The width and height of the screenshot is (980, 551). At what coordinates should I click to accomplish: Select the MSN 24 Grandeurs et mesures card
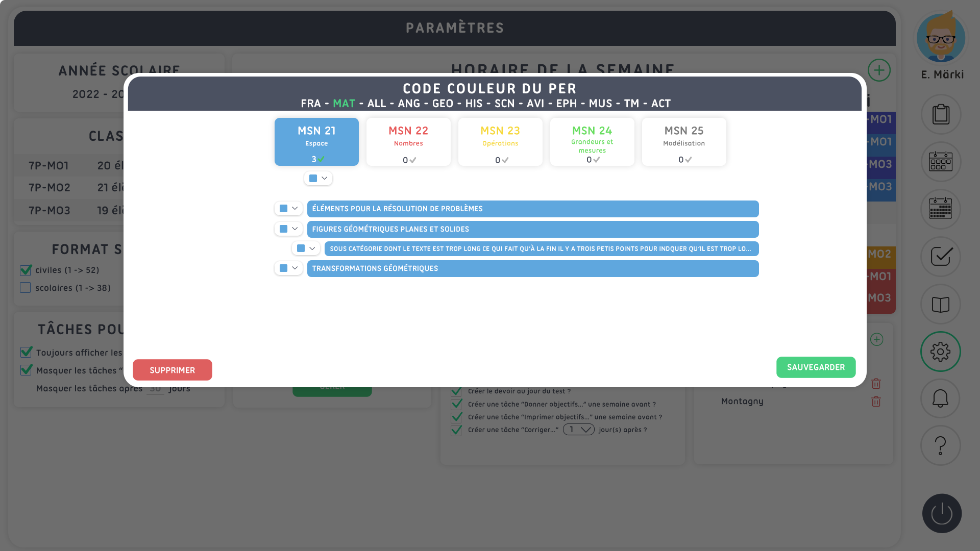pyautogui.click(x=592, y=142)
